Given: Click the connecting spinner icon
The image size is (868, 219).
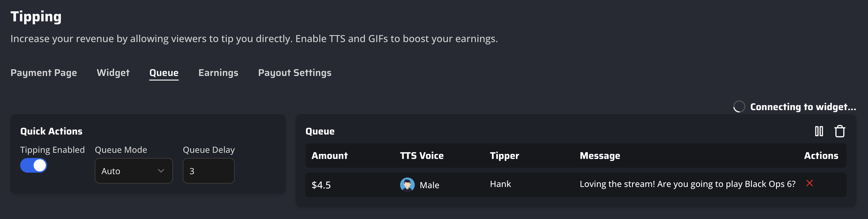Looking at the screenshot, I should (x=739, y=107).
